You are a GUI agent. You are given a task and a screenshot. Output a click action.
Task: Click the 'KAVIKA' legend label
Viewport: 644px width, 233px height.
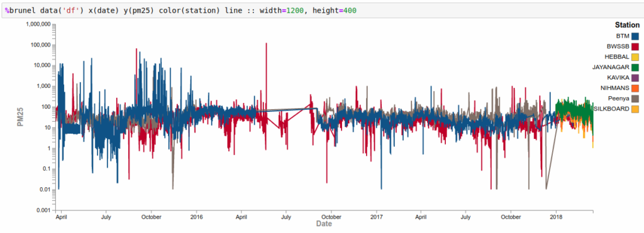tap(618, 77)
